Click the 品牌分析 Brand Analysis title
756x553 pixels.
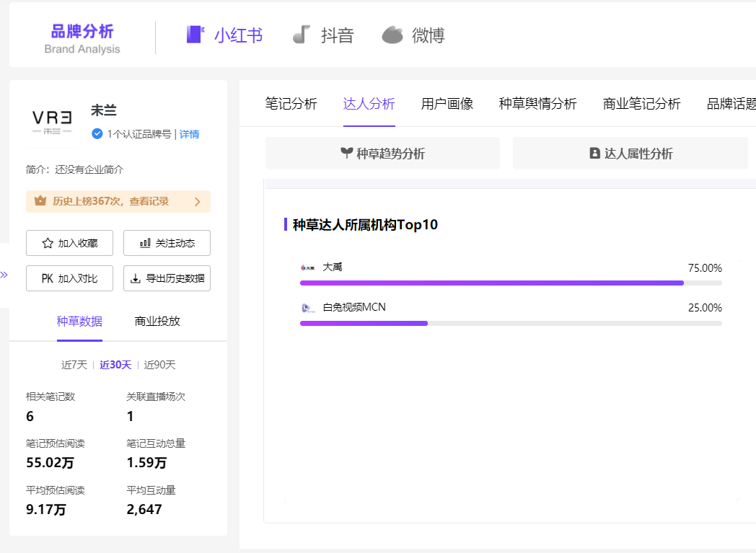82,38
